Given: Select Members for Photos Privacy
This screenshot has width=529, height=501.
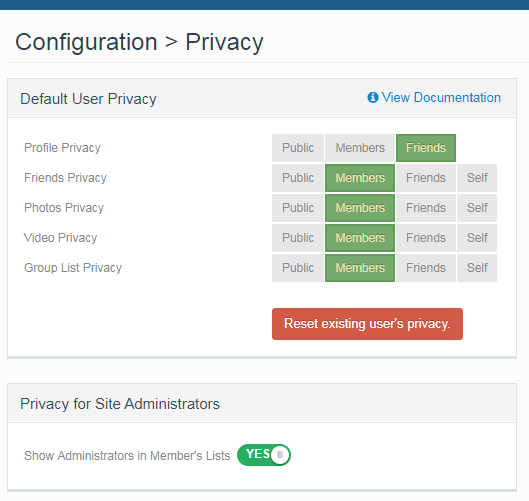Looking at the screenshot, I should coord(360,208).
